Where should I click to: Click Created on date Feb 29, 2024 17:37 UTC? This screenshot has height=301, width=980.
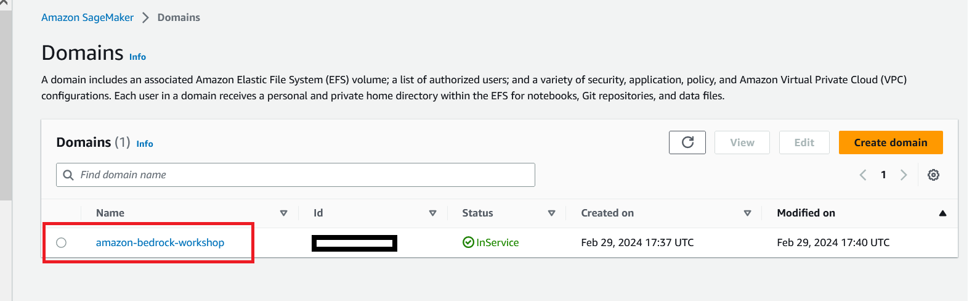click(x=638, y=243)
